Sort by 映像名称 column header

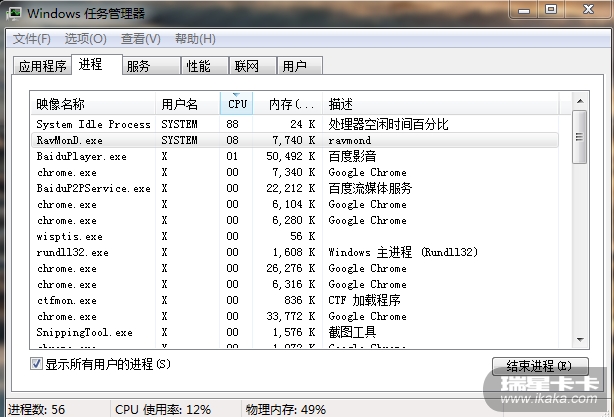click(x=93, y=104)
